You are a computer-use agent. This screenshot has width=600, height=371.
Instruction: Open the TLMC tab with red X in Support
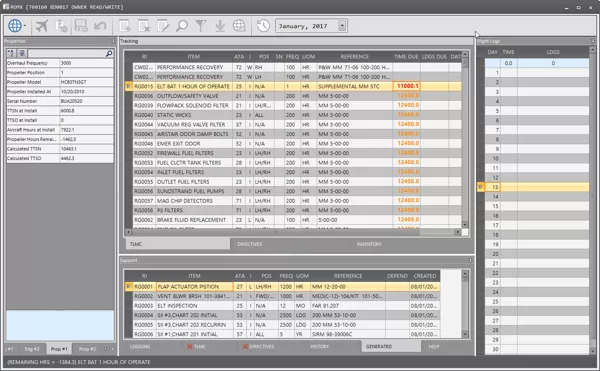(x=196, y=347)
